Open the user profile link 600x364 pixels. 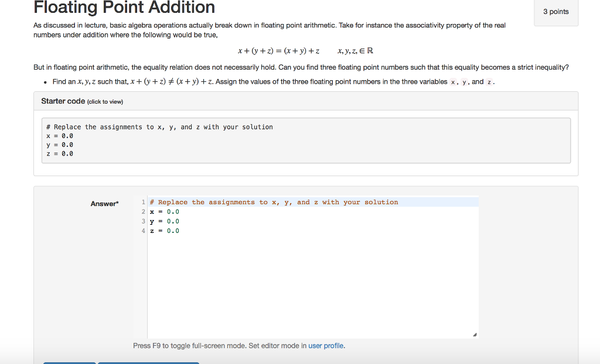[x=325, y=346]
